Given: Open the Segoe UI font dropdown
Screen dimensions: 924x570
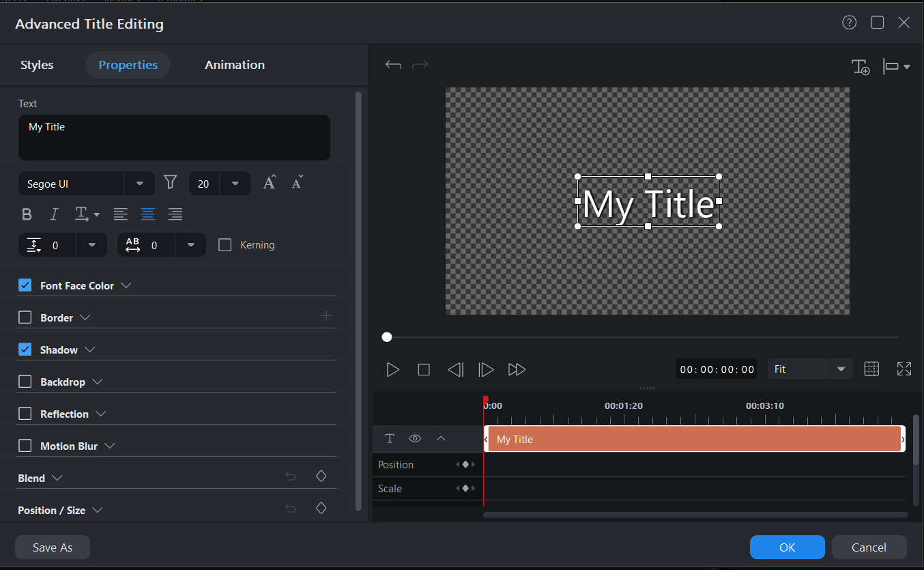Looking at the screenshot, I should 139,183.
